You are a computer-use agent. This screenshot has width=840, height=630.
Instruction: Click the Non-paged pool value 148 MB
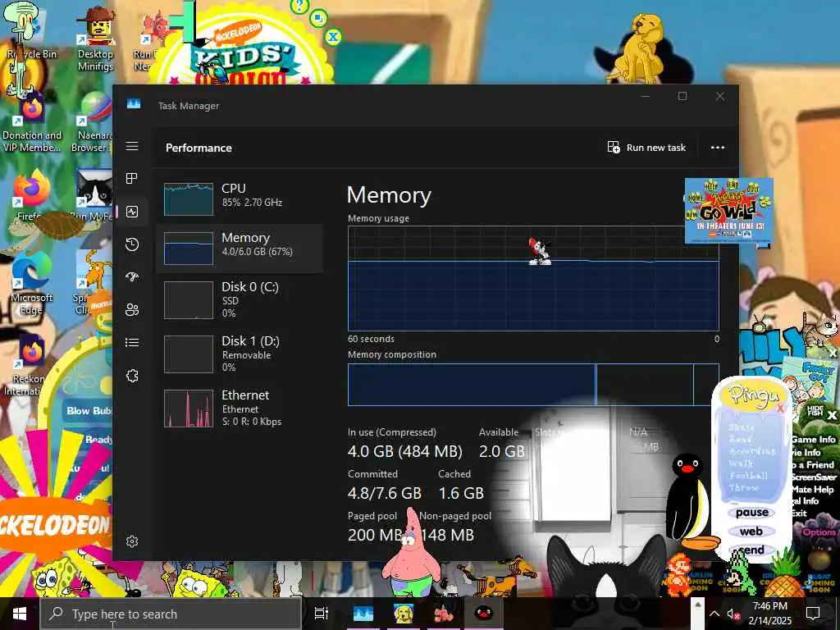(x=447, y=535)
